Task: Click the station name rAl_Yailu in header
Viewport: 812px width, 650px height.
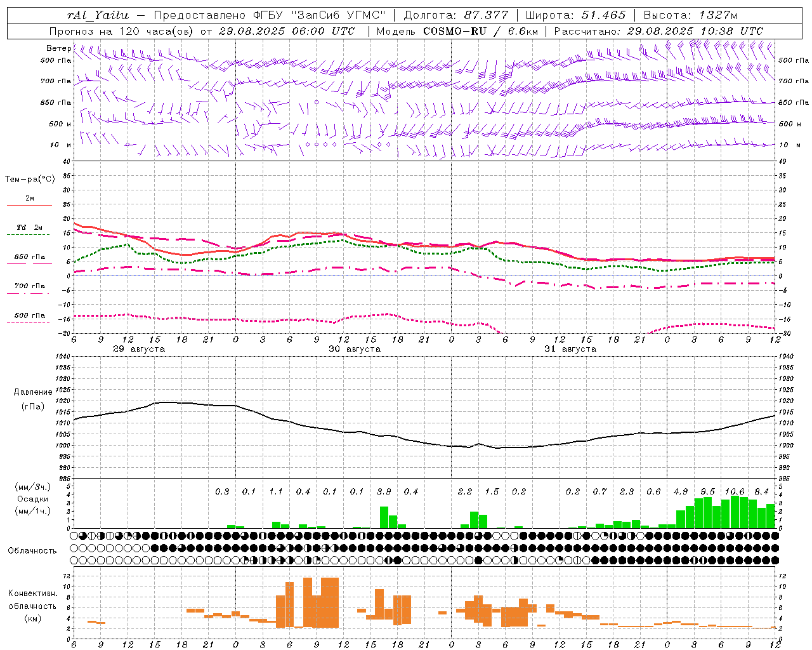Action: tap(98, 15)
